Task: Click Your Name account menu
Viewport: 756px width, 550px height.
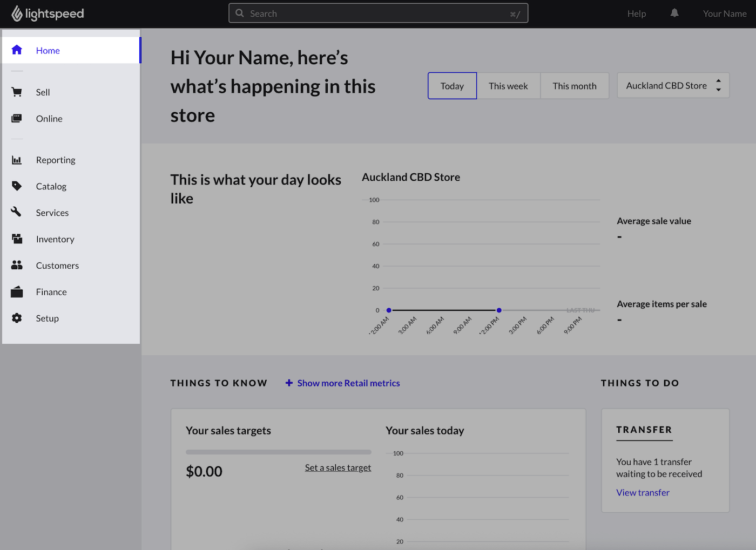Action: click(725, 13)
